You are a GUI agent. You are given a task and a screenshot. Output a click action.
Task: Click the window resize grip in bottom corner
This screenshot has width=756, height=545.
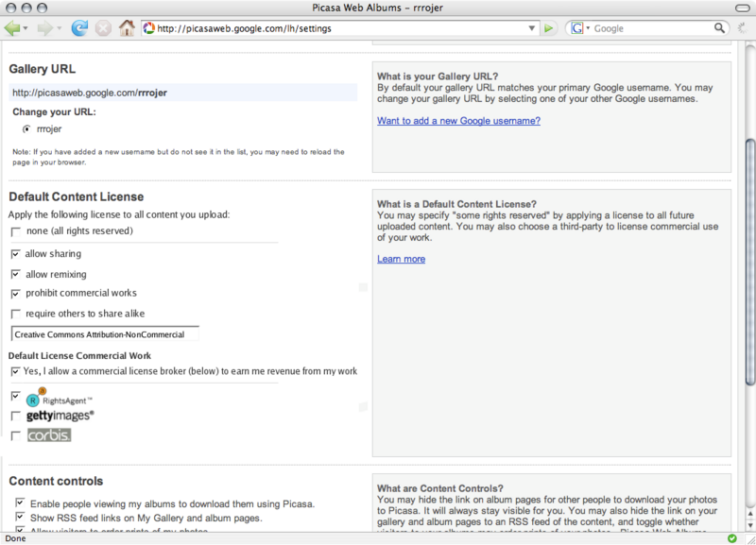pos(750,539)
